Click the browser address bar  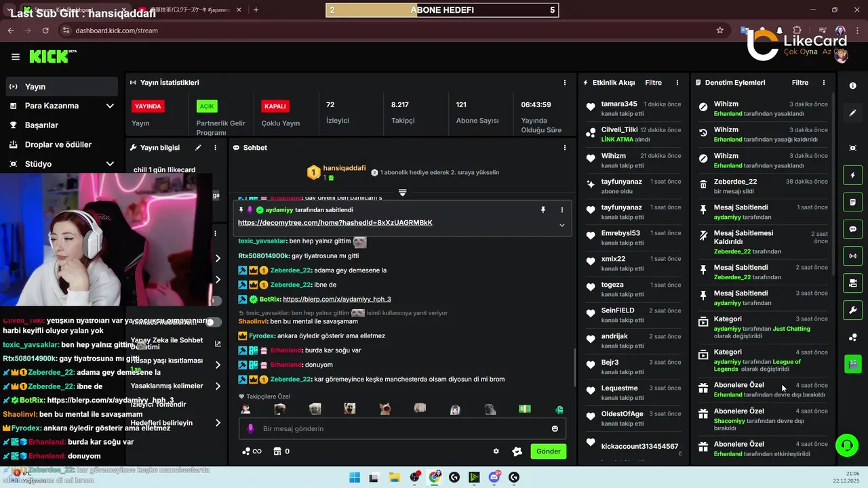(x=393, y=30)
